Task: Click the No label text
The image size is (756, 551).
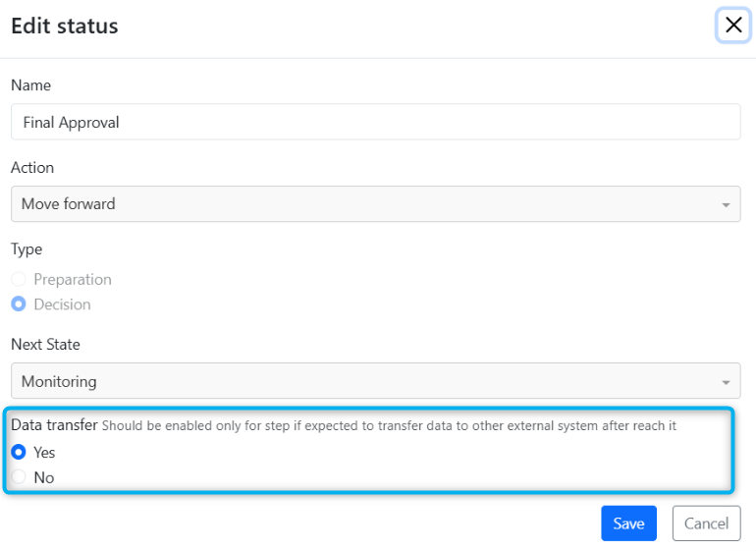Action: (44, 477)
